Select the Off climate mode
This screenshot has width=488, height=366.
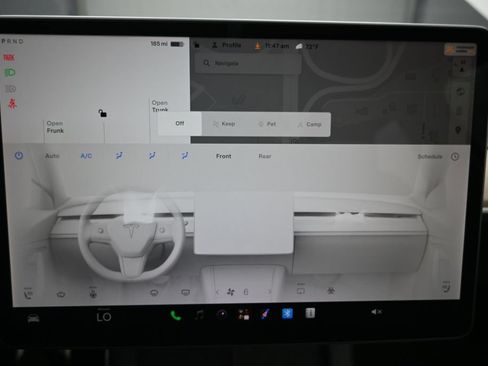tap(180, 123)
